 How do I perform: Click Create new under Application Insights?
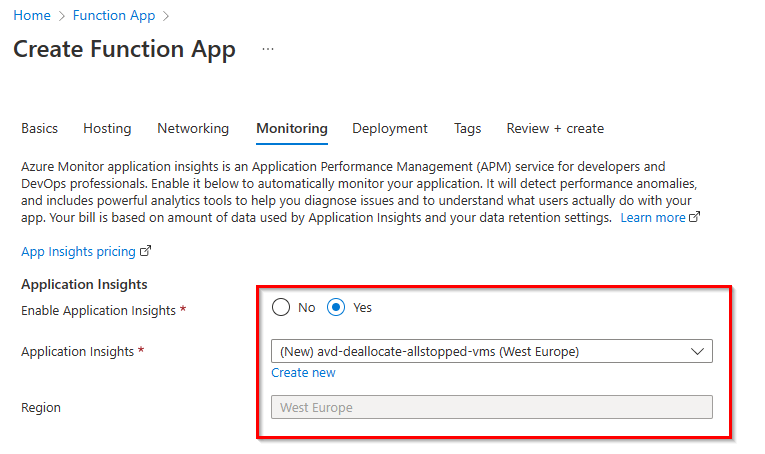point(303,373)
